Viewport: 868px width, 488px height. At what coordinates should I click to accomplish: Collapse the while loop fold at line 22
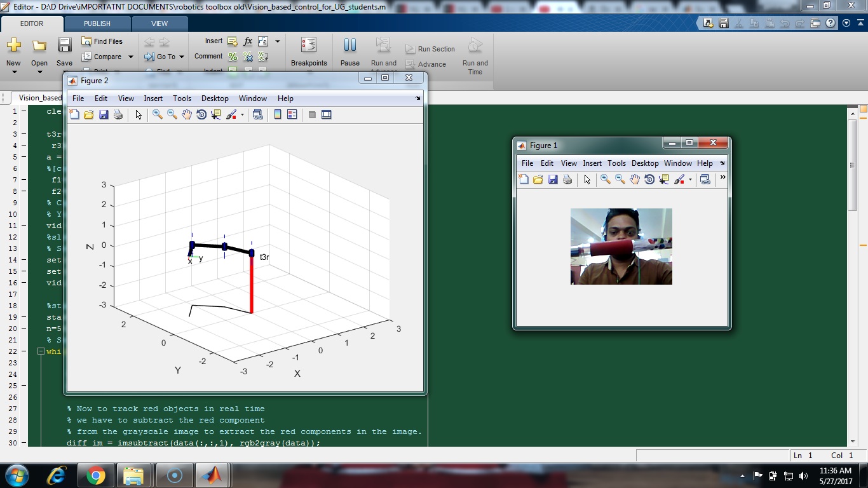(41, 351)
